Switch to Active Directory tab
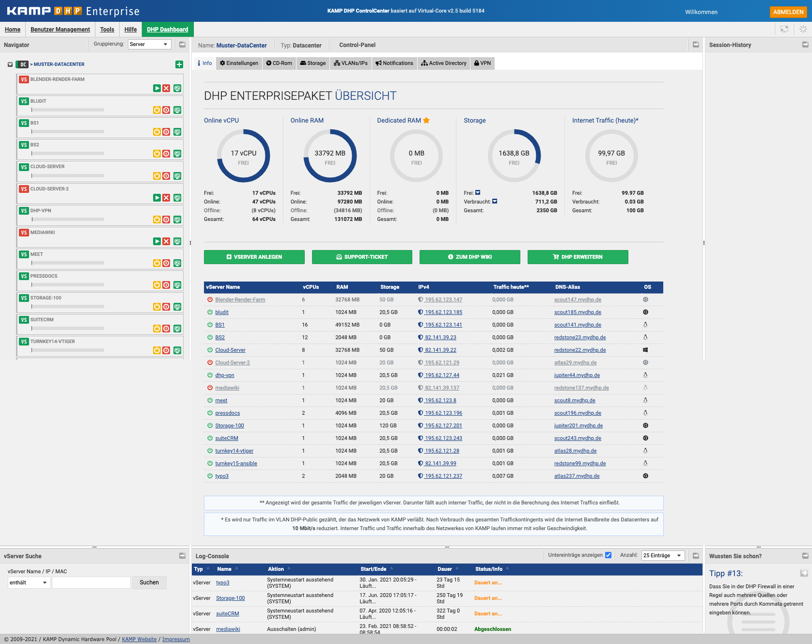 (444, 63)
